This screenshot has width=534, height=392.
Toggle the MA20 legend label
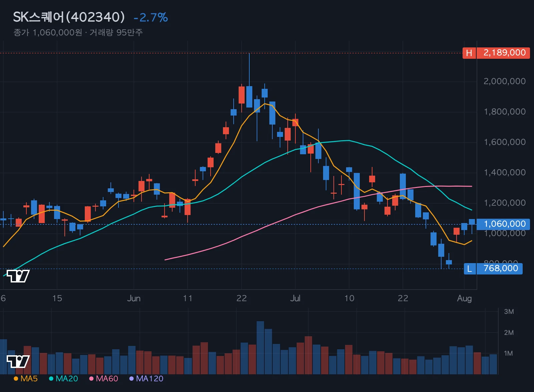pos(67,379)
